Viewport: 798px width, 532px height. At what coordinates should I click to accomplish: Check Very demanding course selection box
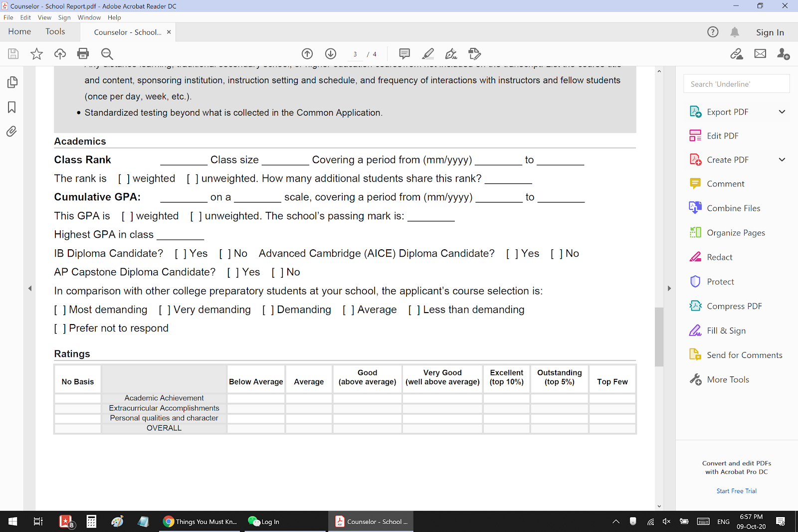click(165, 310)
